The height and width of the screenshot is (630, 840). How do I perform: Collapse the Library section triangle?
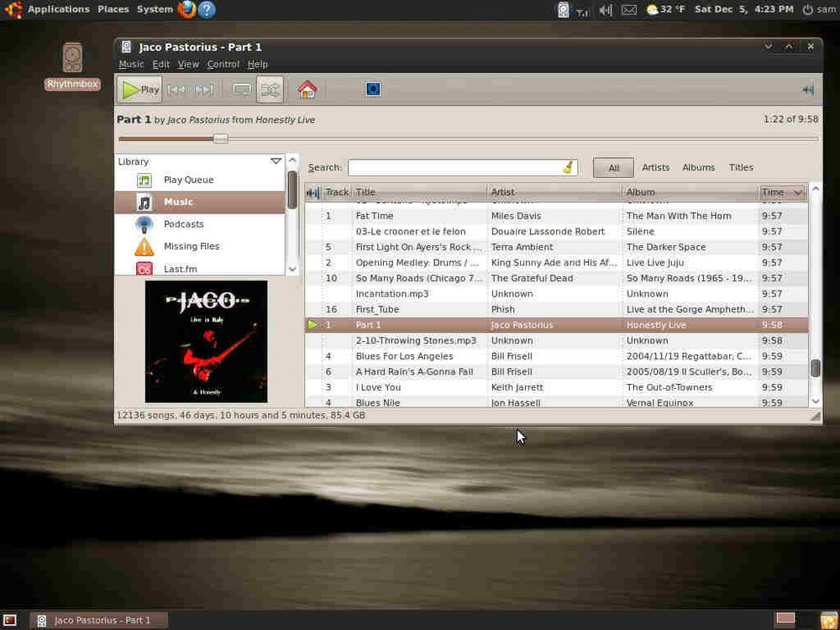(x=276, y=161)
